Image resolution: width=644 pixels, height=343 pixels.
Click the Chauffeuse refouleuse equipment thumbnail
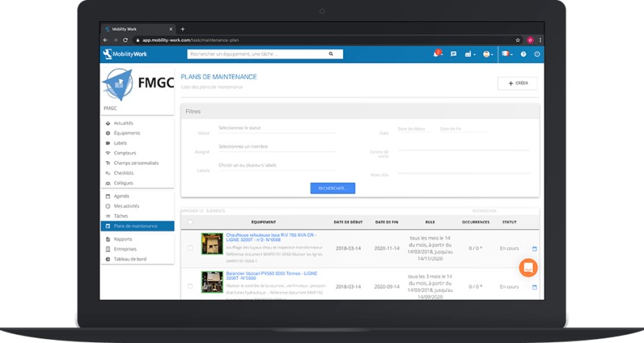pyautogui.click(x=212, y=244)
